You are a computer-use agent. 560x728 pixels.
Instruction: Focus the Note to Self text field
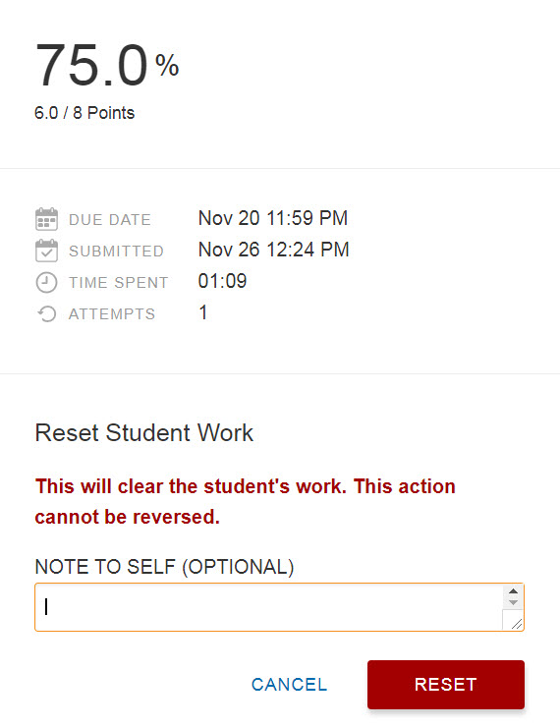click(x=268, y=607)
